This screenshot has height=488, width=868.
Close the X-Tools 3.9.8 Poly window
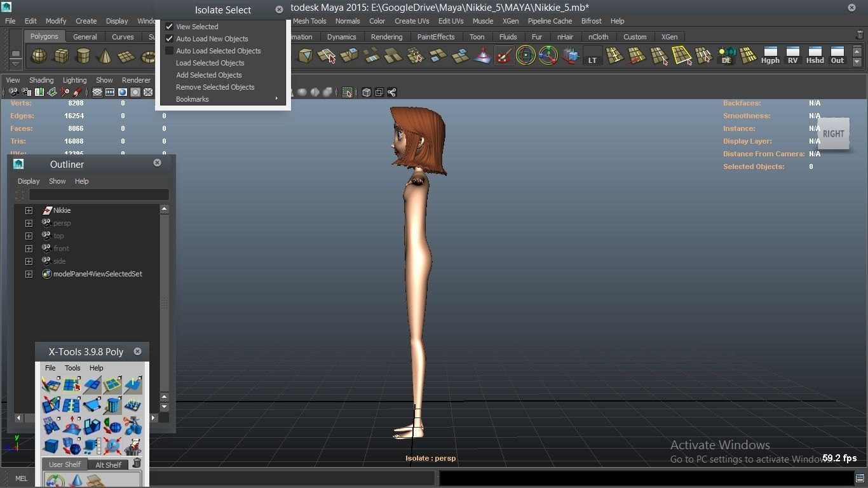tap(137, 351)
